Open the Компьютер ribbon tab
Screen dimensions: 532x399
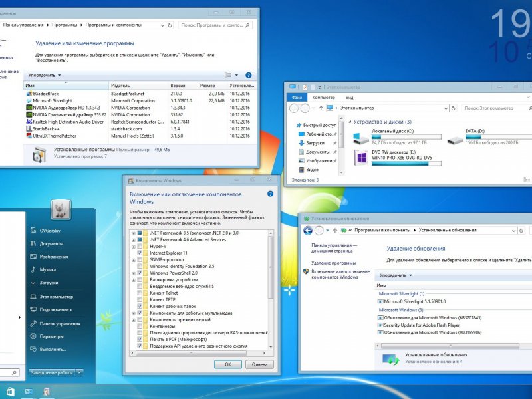323,97
